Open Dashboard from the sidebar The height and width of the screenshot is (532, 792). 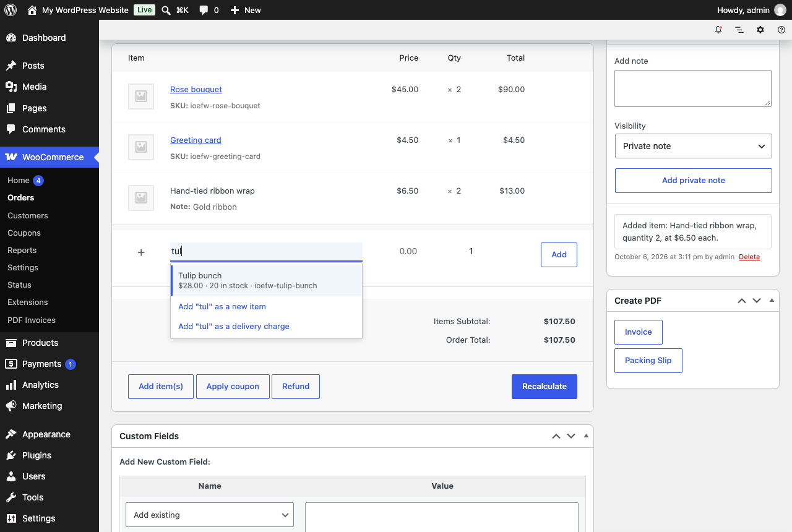tap(49, 38)
